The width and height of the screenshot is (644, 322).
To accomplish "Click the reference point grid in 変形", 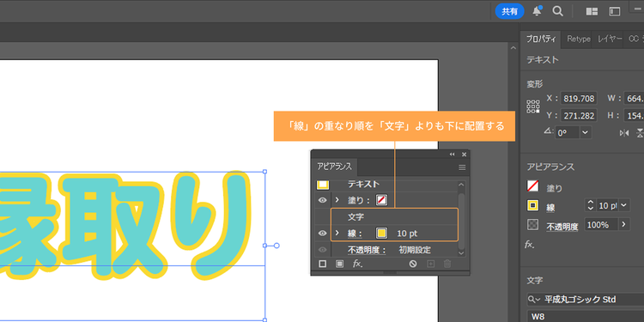I will click(533, 106).
